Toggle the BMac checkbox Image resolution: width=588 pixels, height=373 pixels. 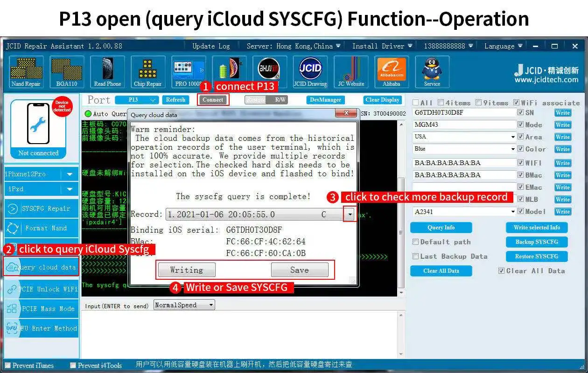[521, 175]
